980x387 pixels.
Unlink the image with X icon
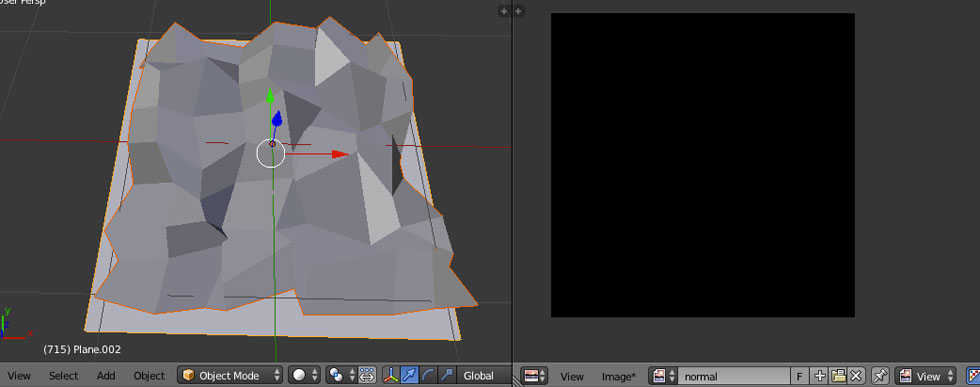[x=856, y=376]
